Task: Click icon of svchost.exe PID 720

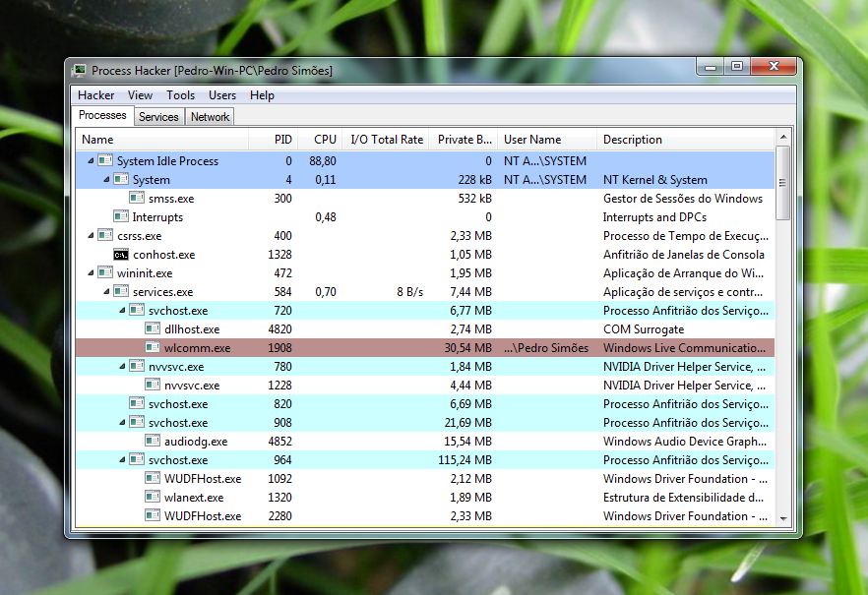Action: (x=137, y=310)
